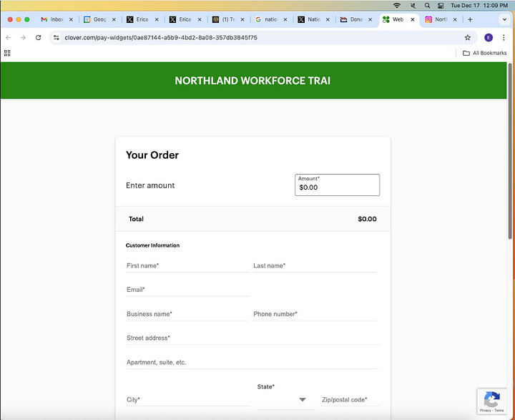Viewport: 515px width, 420px height.
Task: Open macOS Control Center
Action: (x=441, y=5)
